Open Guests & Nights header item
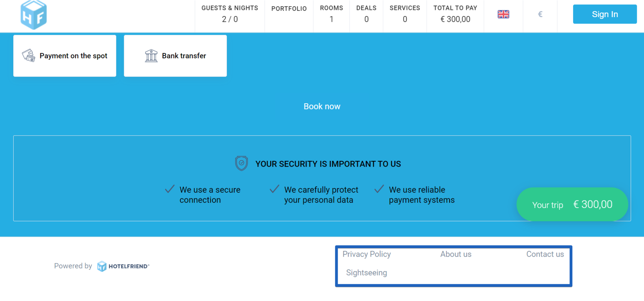 point(230,14)
